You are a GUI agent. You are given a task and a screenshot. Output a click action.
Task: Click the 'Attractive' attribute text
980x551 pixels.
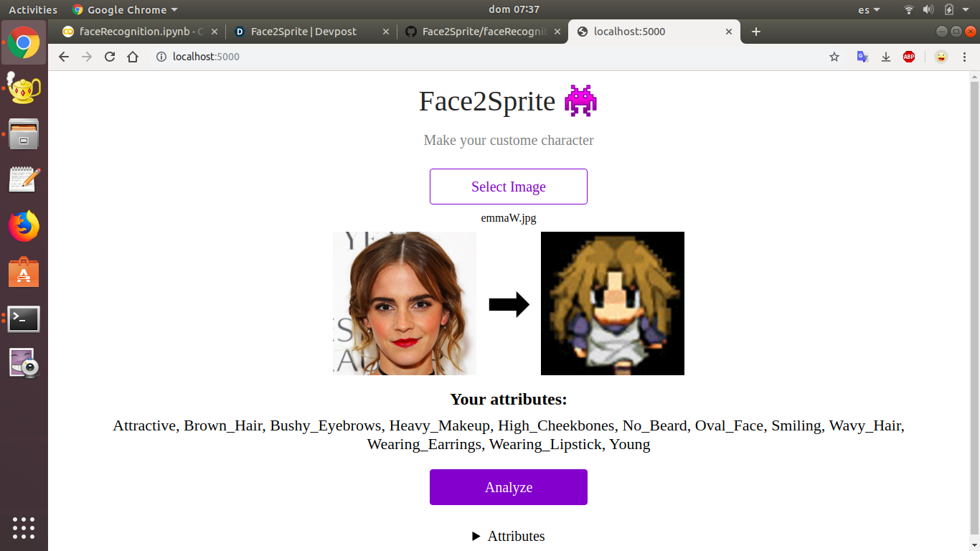[144, 425]
